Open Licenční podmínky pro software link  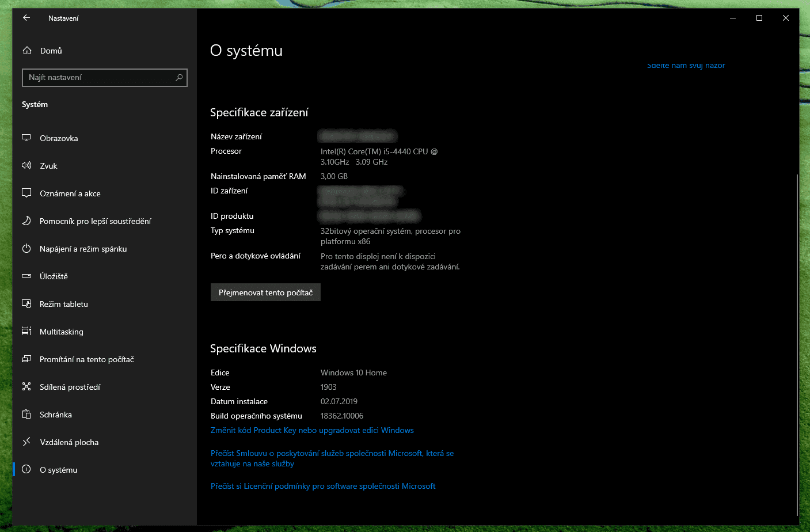click(323, 486)
